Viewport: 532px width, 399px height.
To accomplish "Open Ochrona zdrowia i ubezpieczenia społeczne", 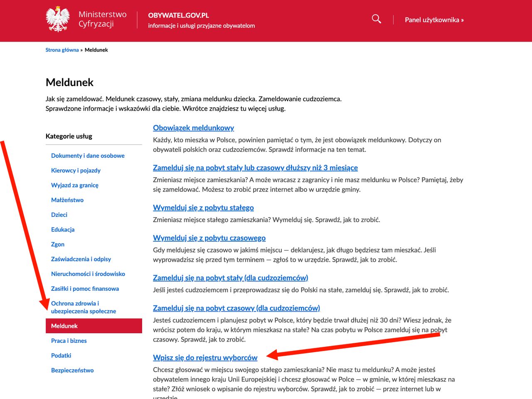I will point(84,307).
